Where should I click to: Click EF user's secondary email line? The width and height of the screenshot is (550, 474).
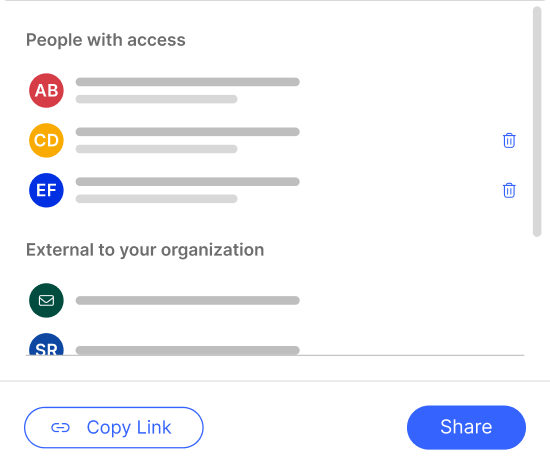tap(156, 199)
